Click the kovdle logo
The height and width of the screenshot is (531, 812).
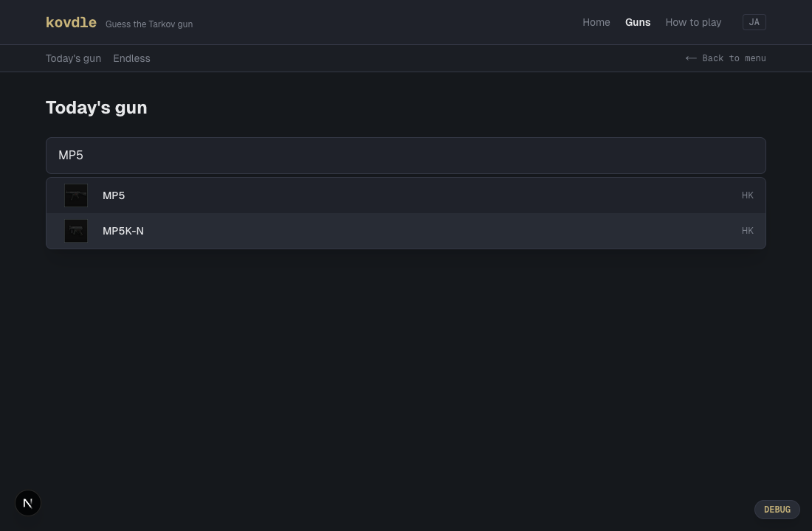(71, 23)
